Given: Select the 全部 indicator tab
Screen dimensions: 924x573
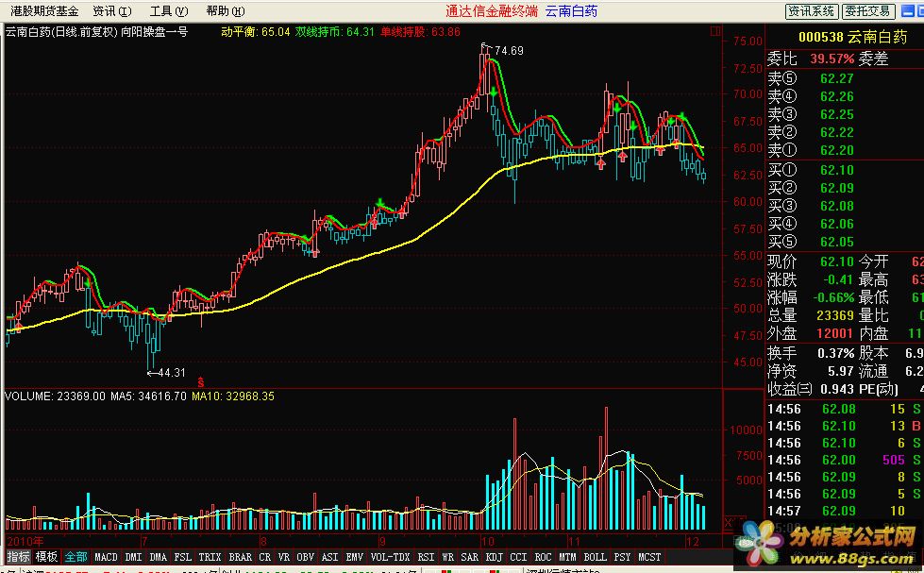Looking at the screenshot, I should [76, 557].
